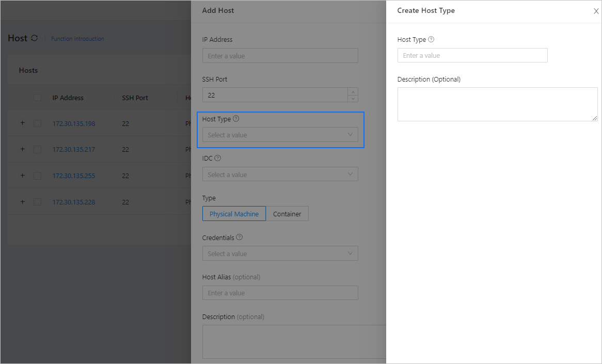Click the refresh icon beside Host title
Image resolution: width=602 pixels, height=364 pixels.
pos(35,38)
